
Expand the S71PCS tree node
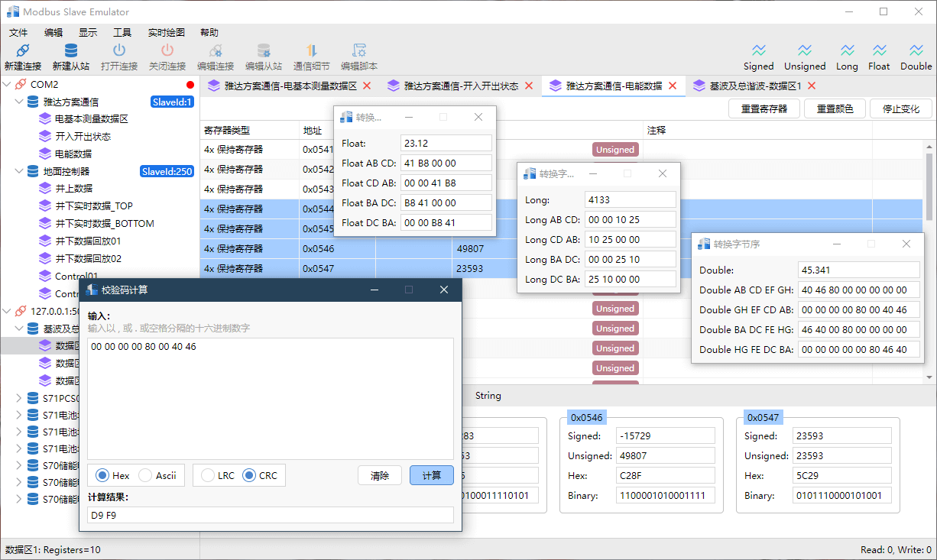point(19,398)
